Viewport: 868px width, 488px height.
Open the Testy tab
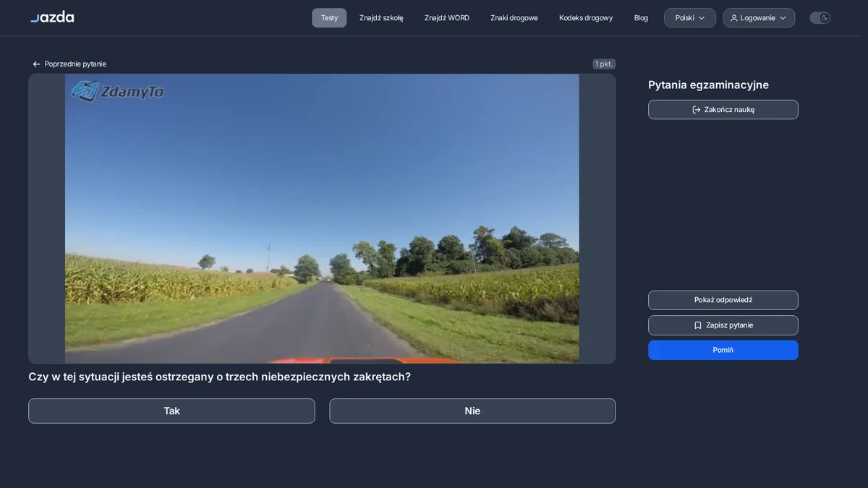(x=329, y=18)
